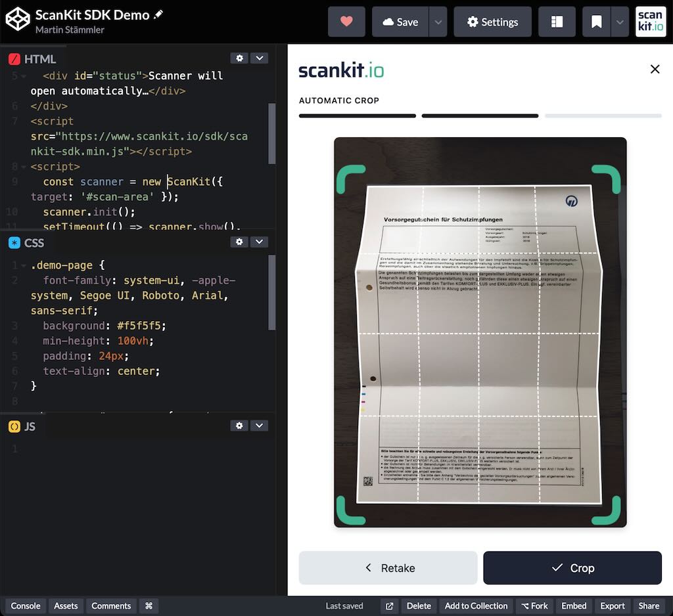673x616 pixels.
Task: Open the CSS panel settings gear
Action: 239,242
